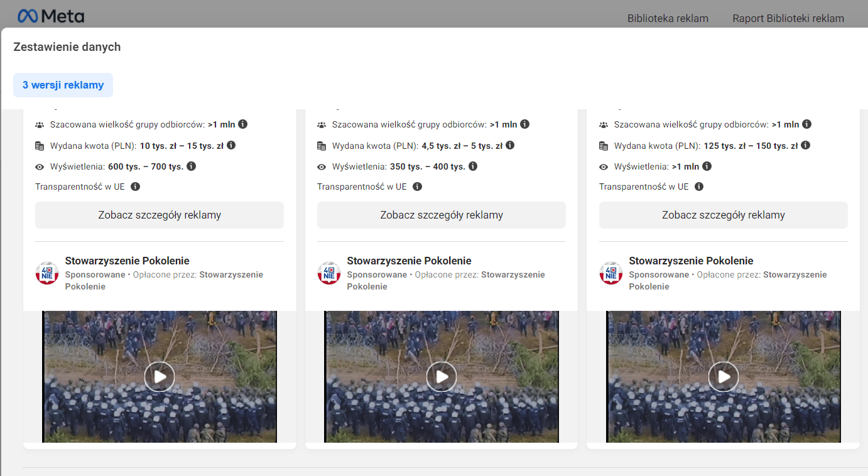
Task: Open Stowarzyszenie Pokolenie page name in 125–150 tys. zł ad
Action: click(x=692, y=261)
